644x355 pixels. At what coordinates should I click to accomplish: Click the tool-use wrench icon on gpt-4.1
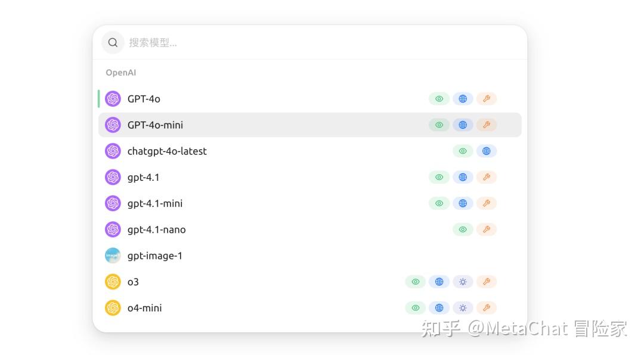tap(487, 177)
